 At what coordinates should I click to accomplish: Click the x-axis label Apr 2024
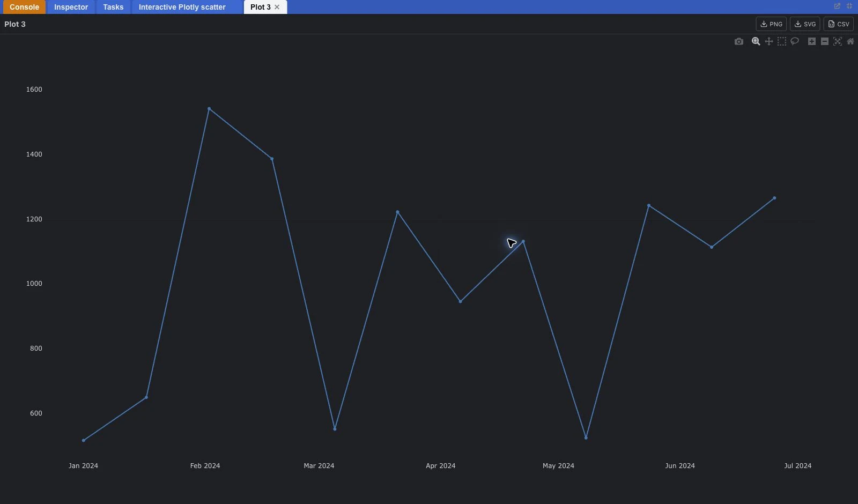tap(441, 466)
